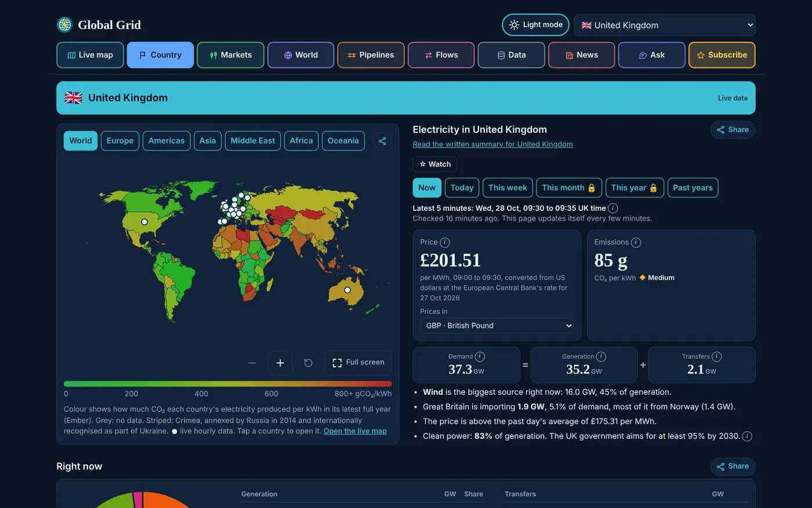
Task: Open info icon next to Price
Action: 445,243
